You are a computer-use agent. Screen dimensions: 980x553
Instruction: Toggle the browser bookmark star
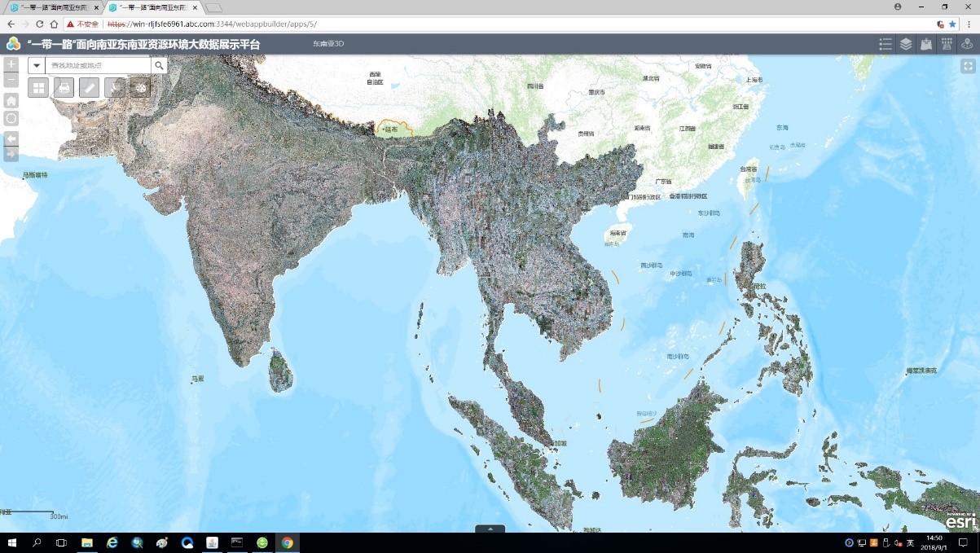coord(952,24)
